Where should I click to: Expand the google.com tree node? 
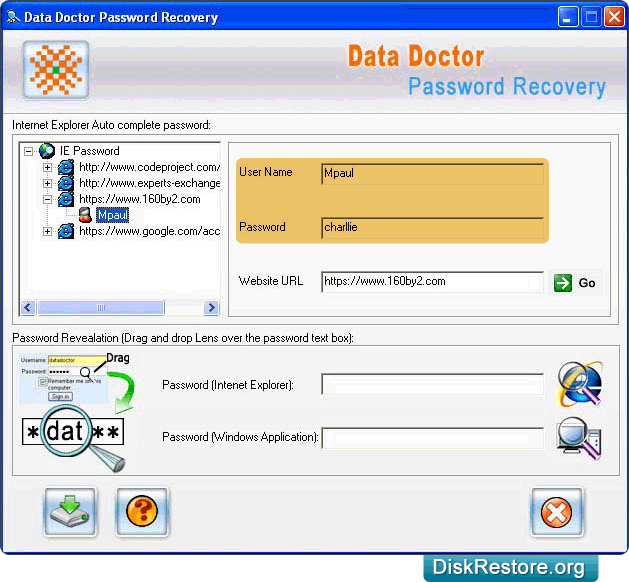tap(47, 231)
